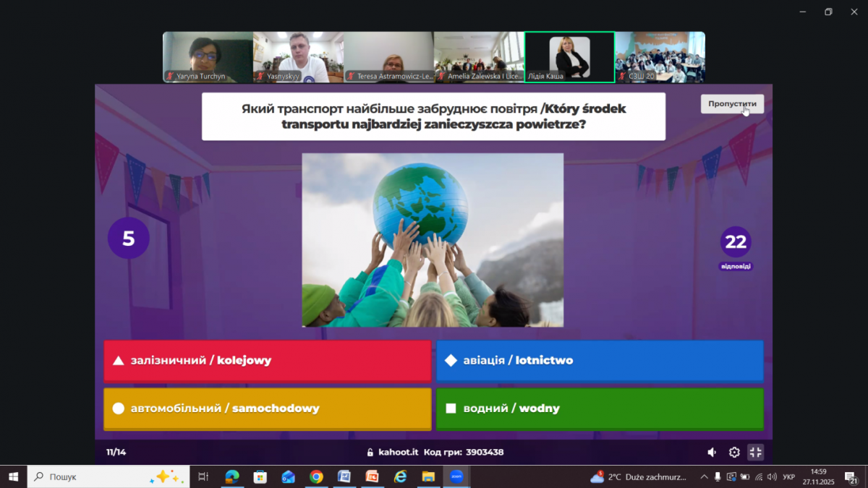Click microphone icon in system tray
The height and width of the screenshot is (488, 868).
tap(717, 477)
